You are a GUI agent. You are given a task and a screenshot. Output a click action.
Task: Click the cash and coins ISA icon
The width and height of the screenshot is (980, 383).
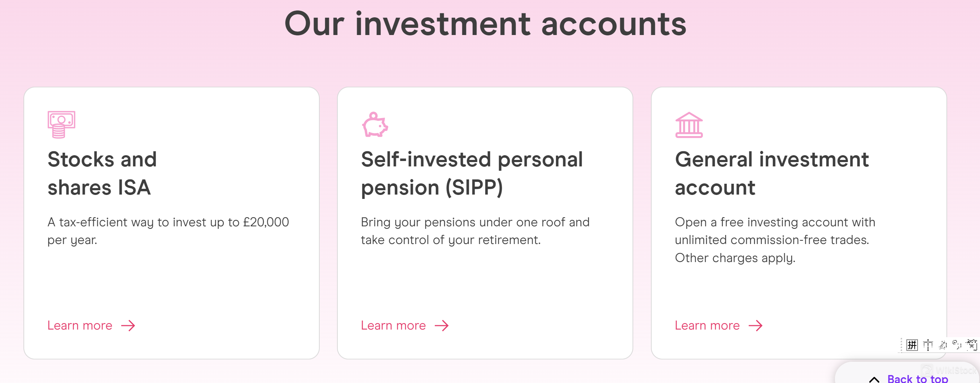point(61,124)
